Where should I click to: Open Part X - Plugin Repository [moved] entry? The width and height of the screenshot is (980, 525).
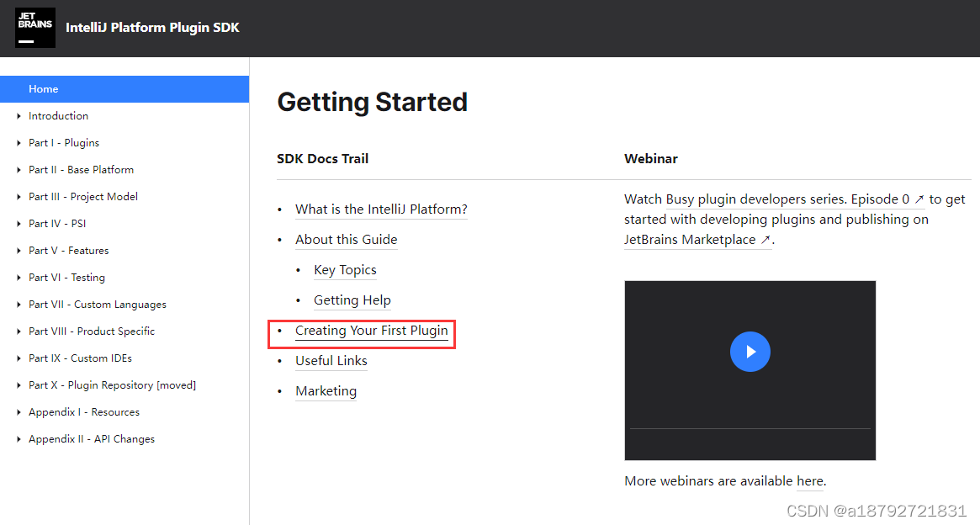click(113, 385)
